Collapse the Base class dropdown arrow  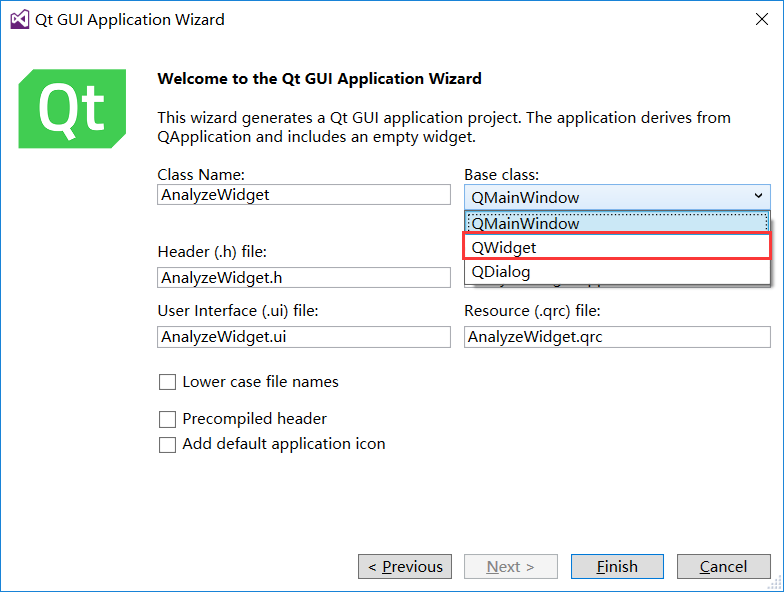(x=758, y=196)
